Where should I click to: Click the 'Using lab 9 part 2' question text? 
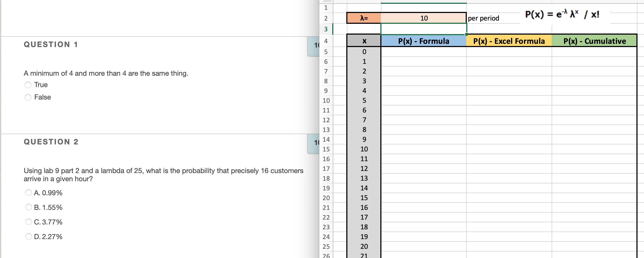[163, 175]
